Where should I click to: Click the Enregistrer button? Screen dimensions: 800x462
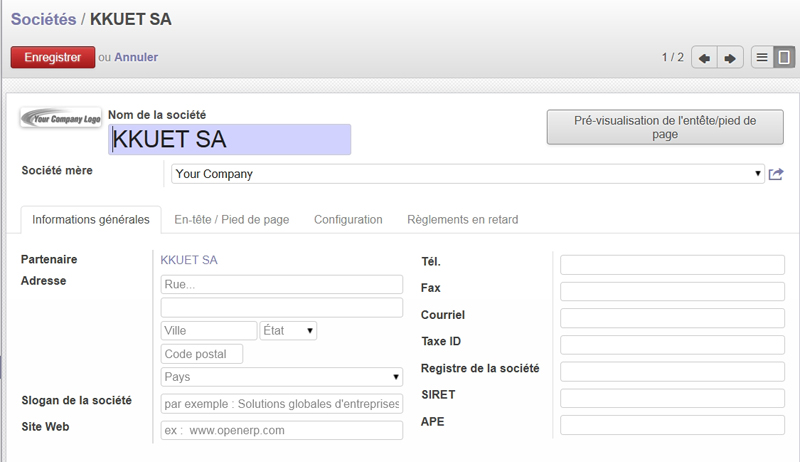(x=53, y=57)
